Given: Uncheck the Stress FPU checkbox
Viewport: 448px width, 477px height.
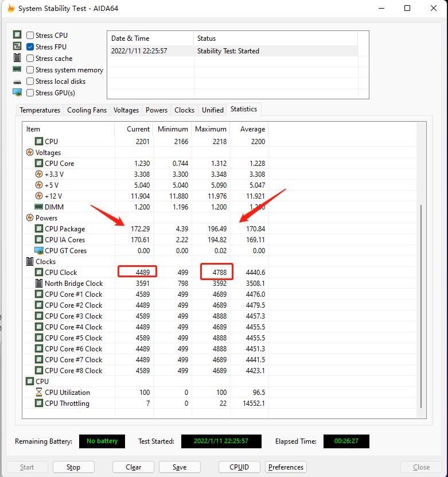Looking at the screenshot, I should tap(30, 47).
